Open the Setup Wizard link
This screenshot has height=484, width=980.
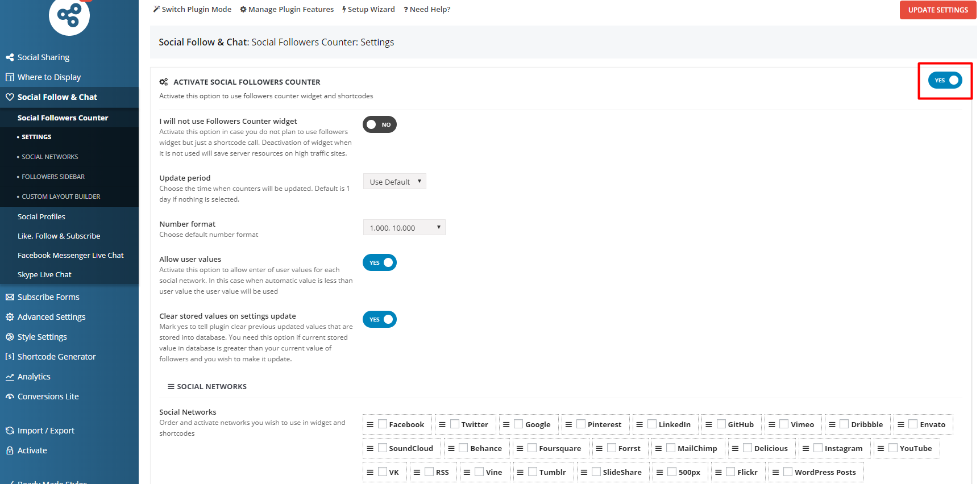pyautogui.click(x=368, y=10)
